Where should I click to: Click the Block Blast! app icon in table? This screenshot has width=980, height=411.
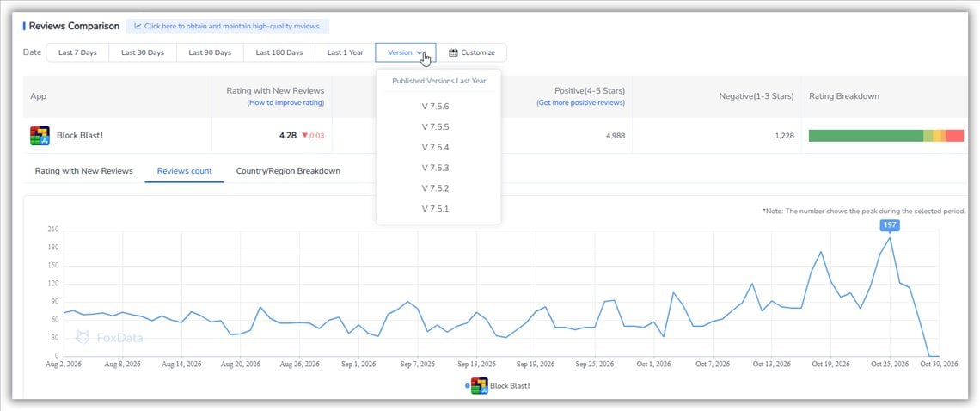coord(40,136)
